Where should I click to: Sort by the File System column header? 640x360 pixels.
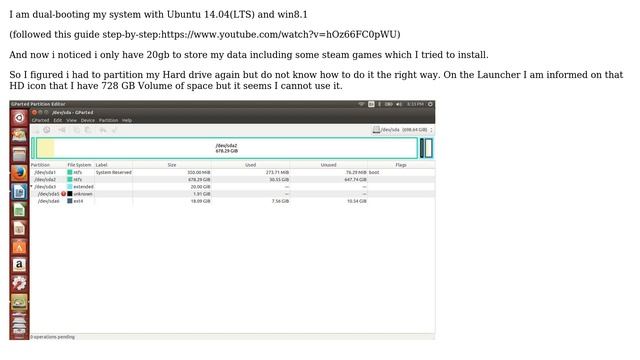[x=80, y=165]
